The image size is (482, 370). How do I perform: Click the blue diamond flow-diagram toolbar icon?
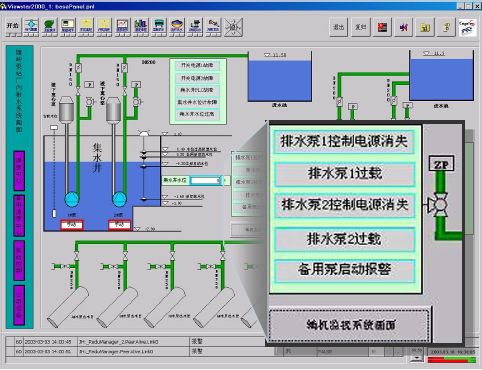(31, 26)
